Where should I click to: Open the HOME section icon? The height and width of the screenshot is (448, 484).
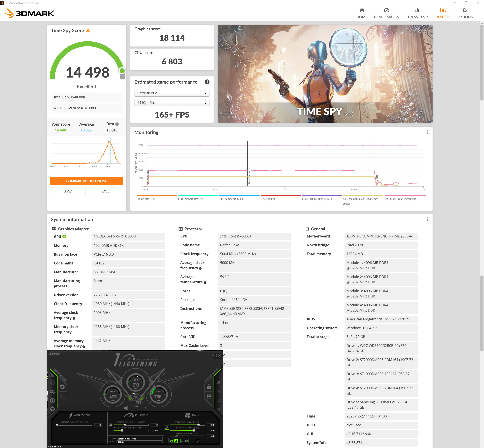click(x=362, y=10)
